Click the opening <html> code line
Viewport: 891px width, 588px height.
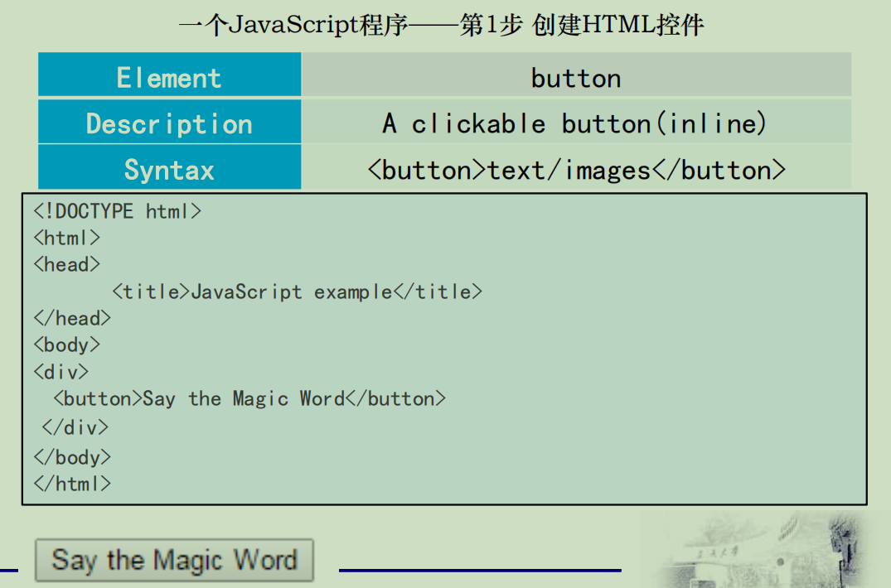coord(66,238)
